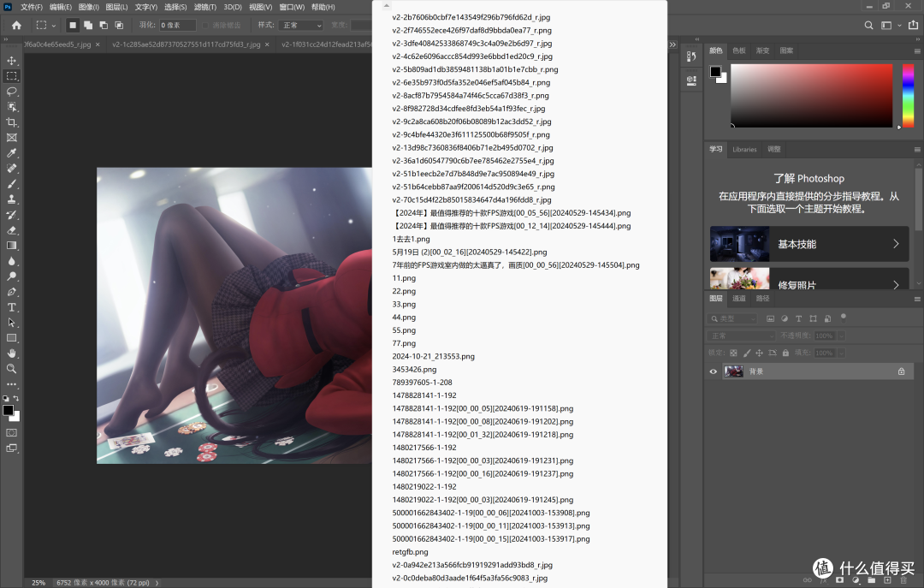Screen dimensions: 924x588
Task: Select file 1去去1.png in the list
Action: point(411,239)
